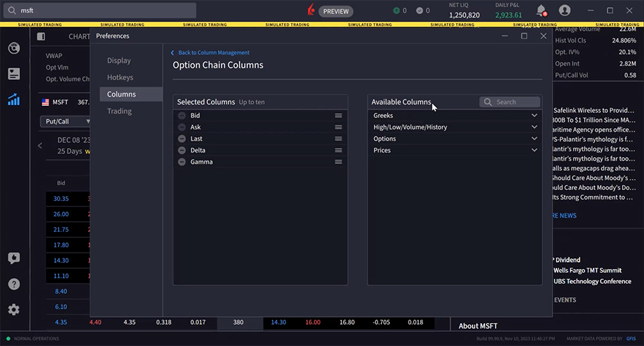Close the Preferences dialog
The width and height of the screenshot is (644, 346).
point(544,35)
